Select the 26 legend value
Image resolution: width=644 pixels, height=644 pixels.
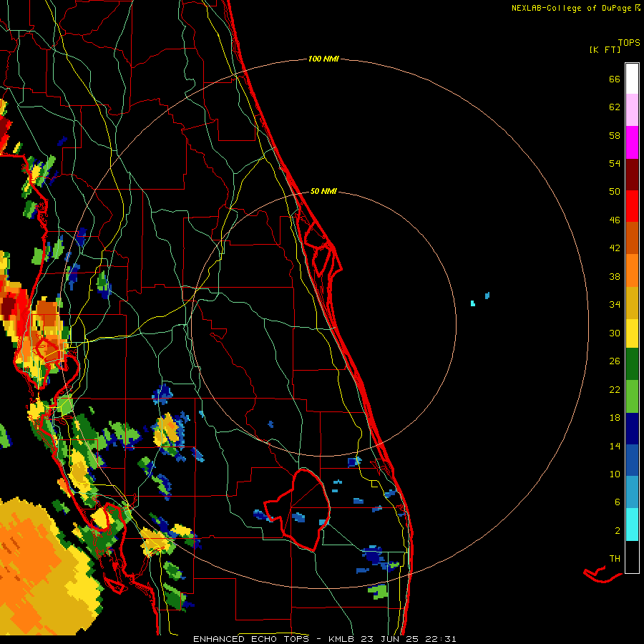615,361
